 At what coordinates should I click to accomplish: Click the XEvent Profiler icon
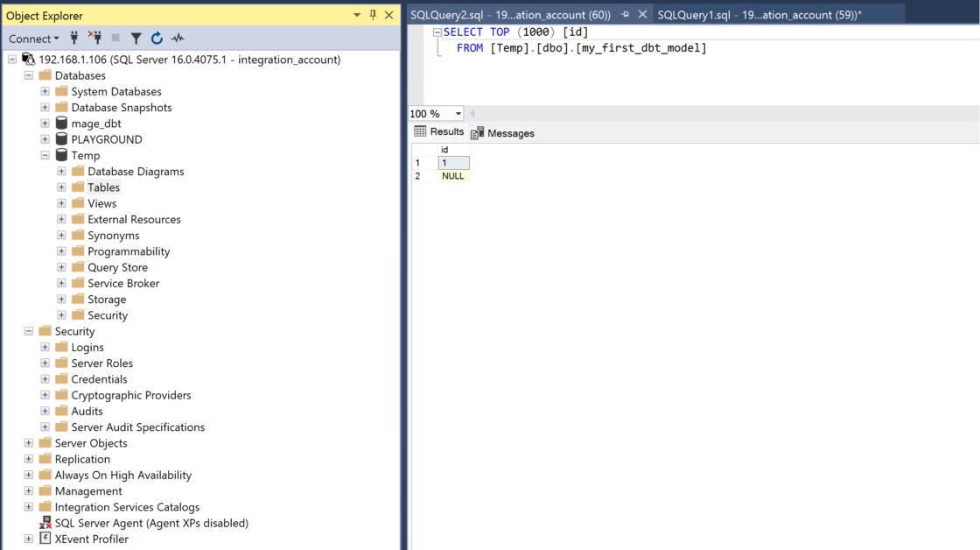pyautogui.click(x=45, y=538)
